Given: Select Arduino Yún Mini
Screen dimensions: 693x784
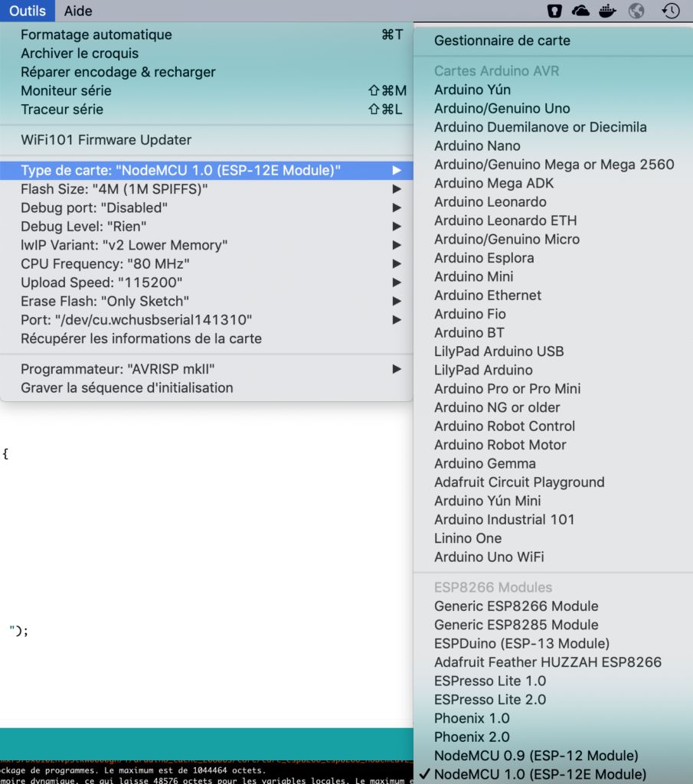Looking at the screenshot, I should pos(553,501).
